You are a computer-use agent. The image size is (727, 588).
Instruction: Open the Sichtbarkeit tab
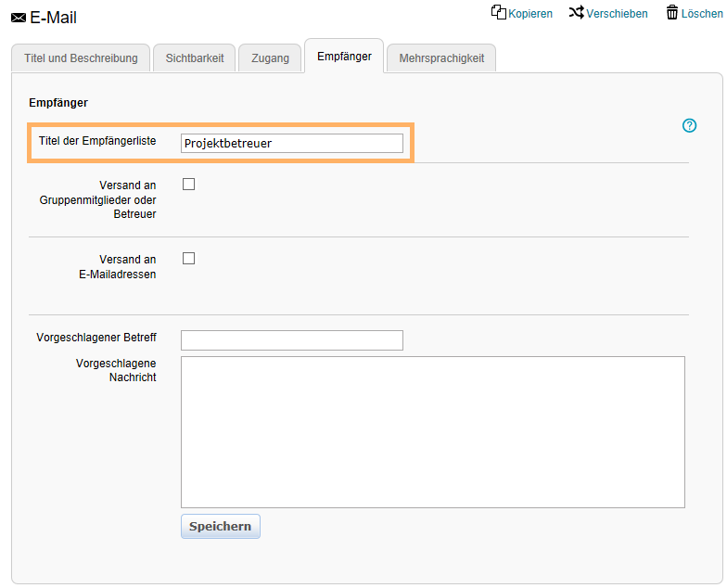(x=195, y=58)
